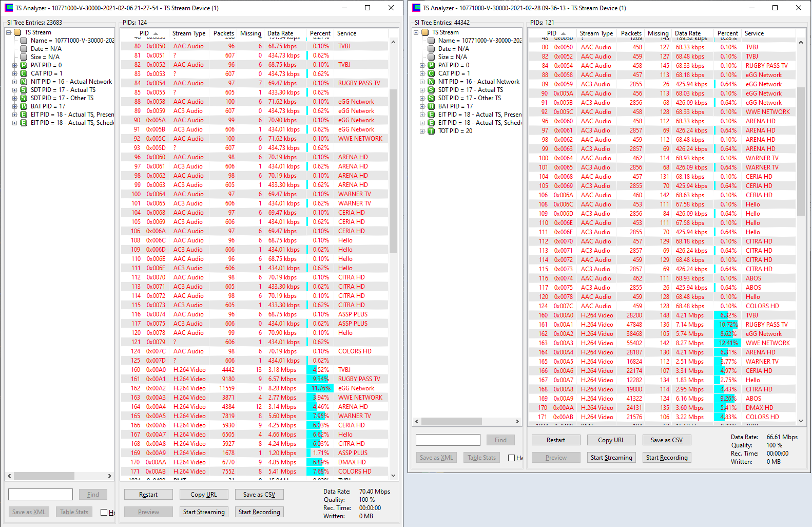Click the TS Stream folder icon in left window
The height and width of the screenshot is (527, 812).
click(x=17, y=32)
